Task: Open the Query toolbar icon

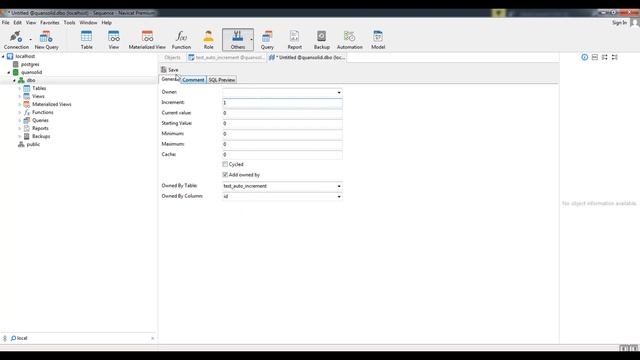Action: coord(267,37)
